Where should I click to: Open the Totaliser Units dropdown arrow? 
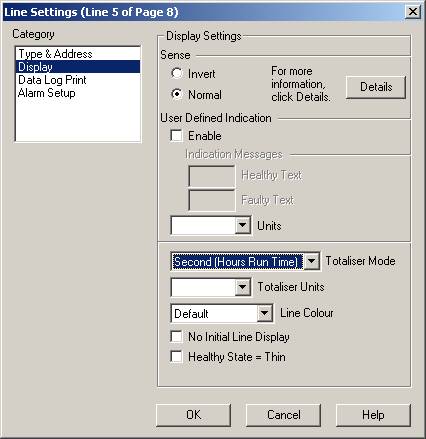(242, 287)
